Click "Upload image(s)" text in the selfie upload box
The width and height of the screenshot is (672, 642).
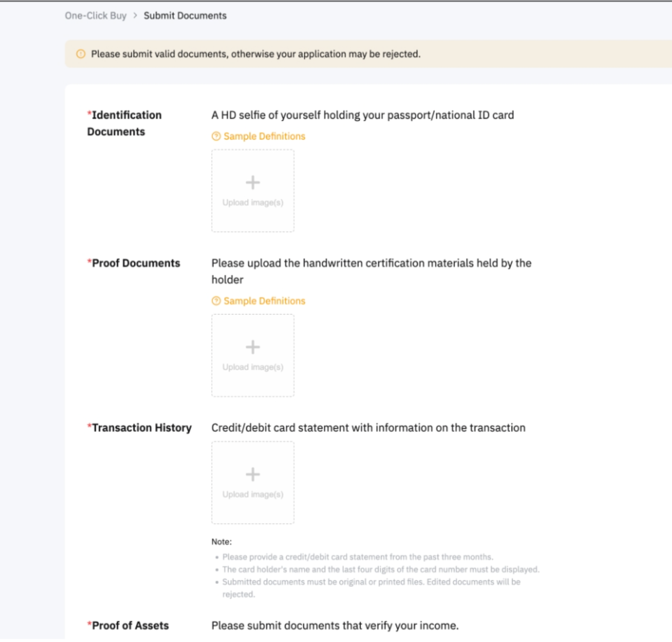[252, 203]
